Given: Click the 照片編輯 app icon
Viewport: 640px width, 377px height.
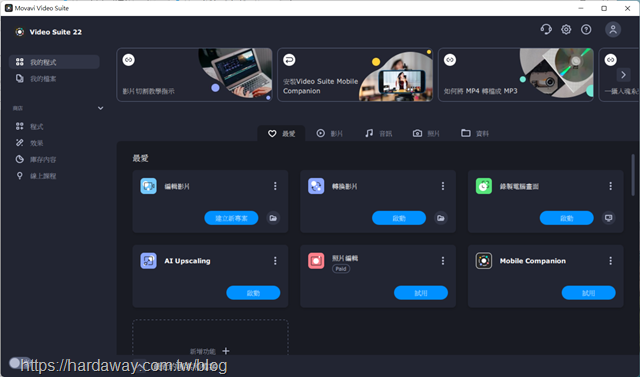Looking at the screenshot, I should [x=316, y=261].
